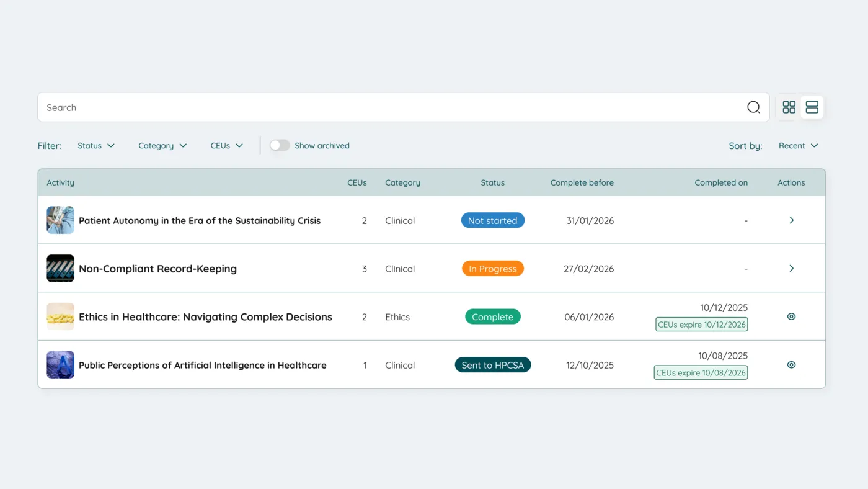Open Public Perceptions of Artificial Intelligence title
The image size is (868, 489).
[203, 365]
